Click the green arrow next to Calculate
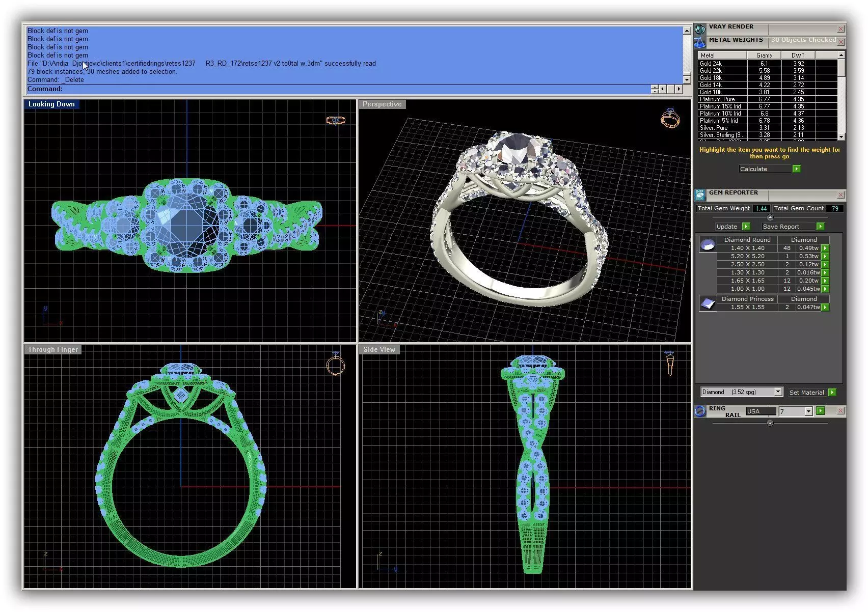The image size is (868, 612). (797, 169)
